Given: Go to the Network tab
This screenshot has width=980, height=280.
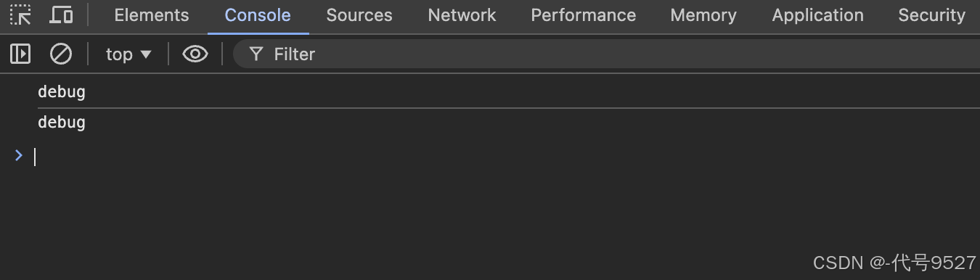Looking at the screenshot, I should pyautogui.click(x=462, y=15).
